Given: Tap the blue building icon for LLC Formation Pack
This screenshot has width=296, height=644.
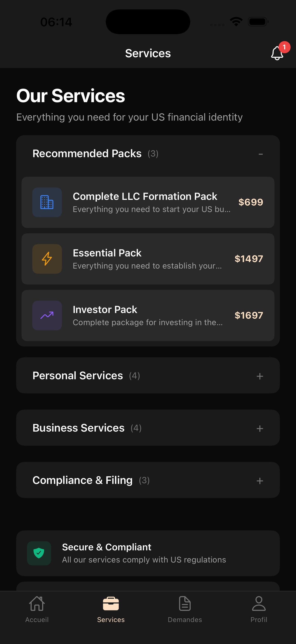Looking at the screenshot, I should [x=47, y=202].
